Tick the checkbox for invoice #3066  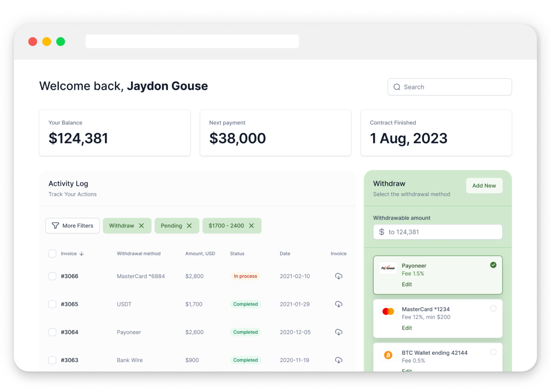(53, 276)
